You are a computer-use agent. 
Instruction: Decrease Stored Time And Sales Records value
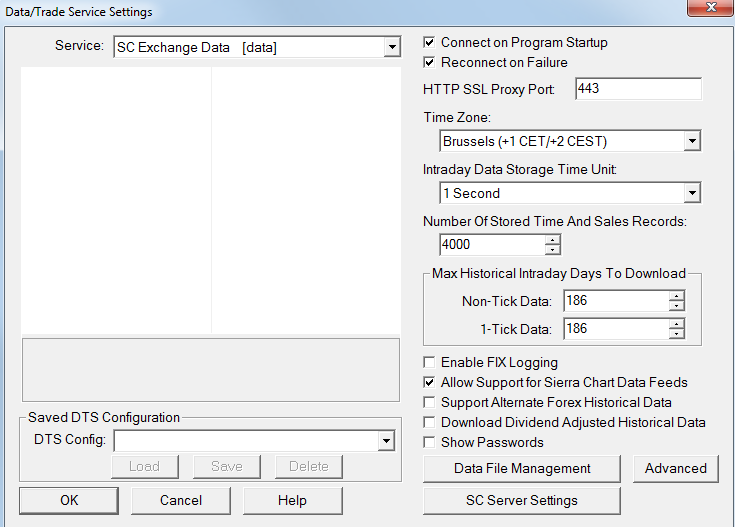[x=553, y=249]
